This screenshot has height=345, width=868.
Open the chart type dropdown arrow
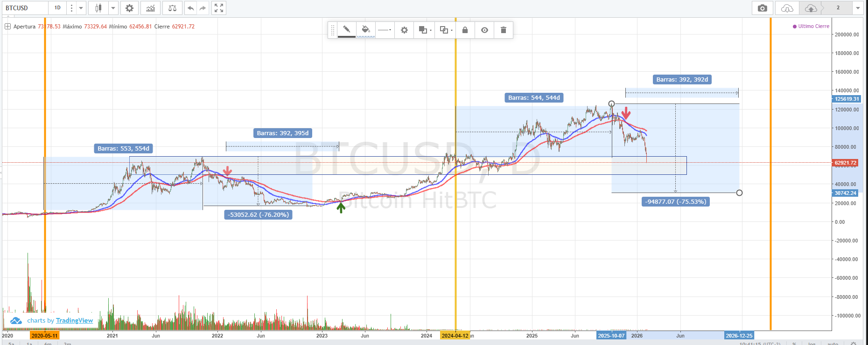(113, 8)
